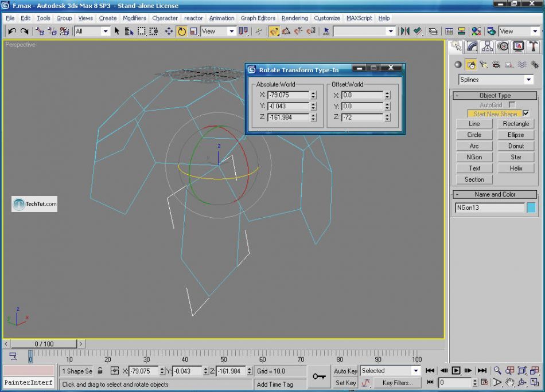
Task: Click the Select and Rotate tool
Action: (x=181, y=32)
